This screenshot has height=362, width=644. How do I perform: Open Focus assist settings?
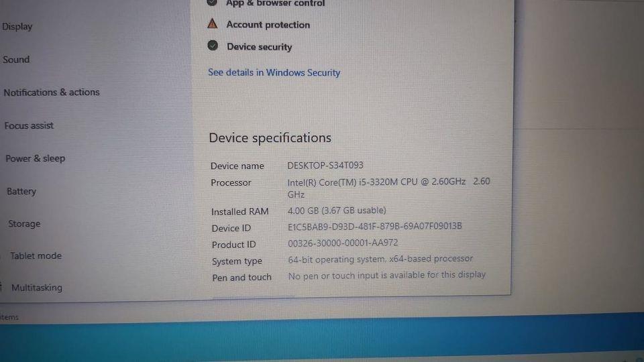[x=29, y=125]
